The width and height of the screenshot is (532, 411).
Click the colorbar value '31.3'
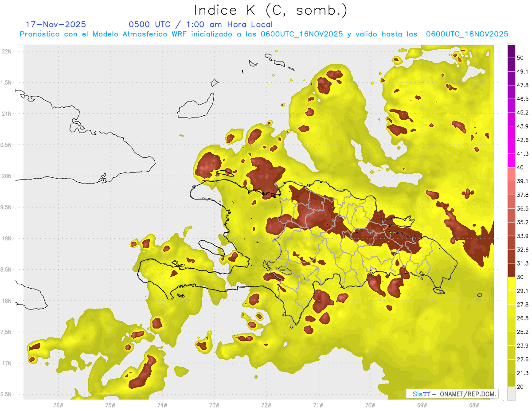coord(523,263)
